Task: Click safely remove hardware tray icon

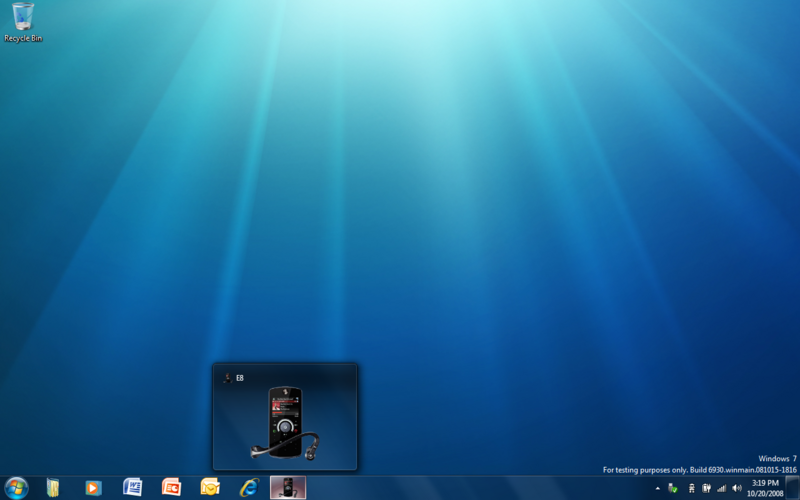Action: [x=673, y=488]
